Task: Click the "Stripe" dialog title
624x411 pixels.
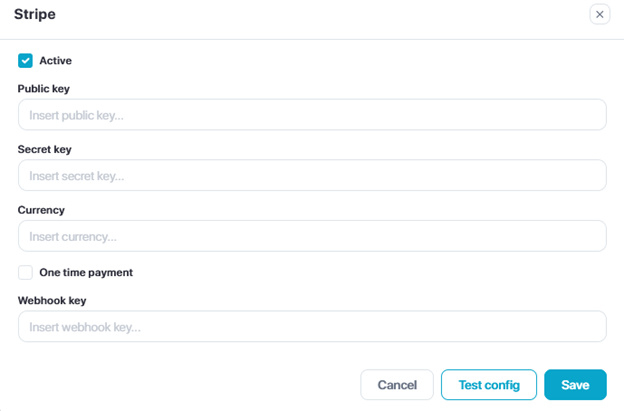Action: (x=35, y=15)
